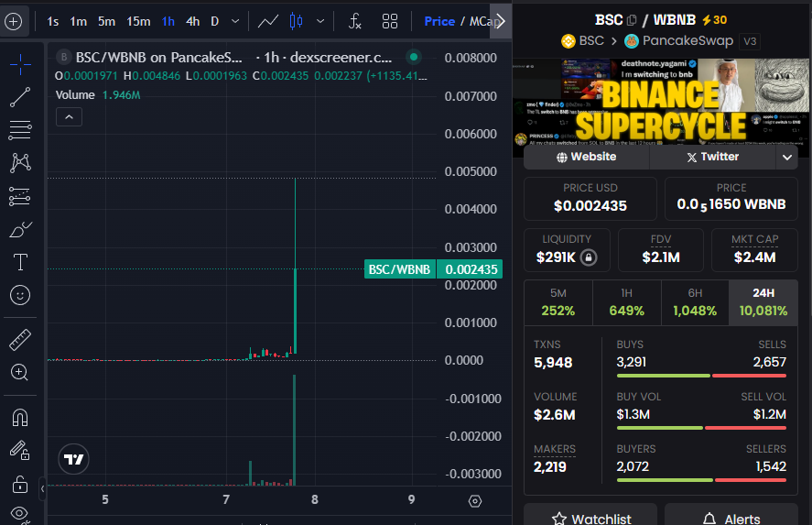Viewport: 812px width, 525px height.
Task: Open the timeframe dropdown arrow
Action: 235,21
